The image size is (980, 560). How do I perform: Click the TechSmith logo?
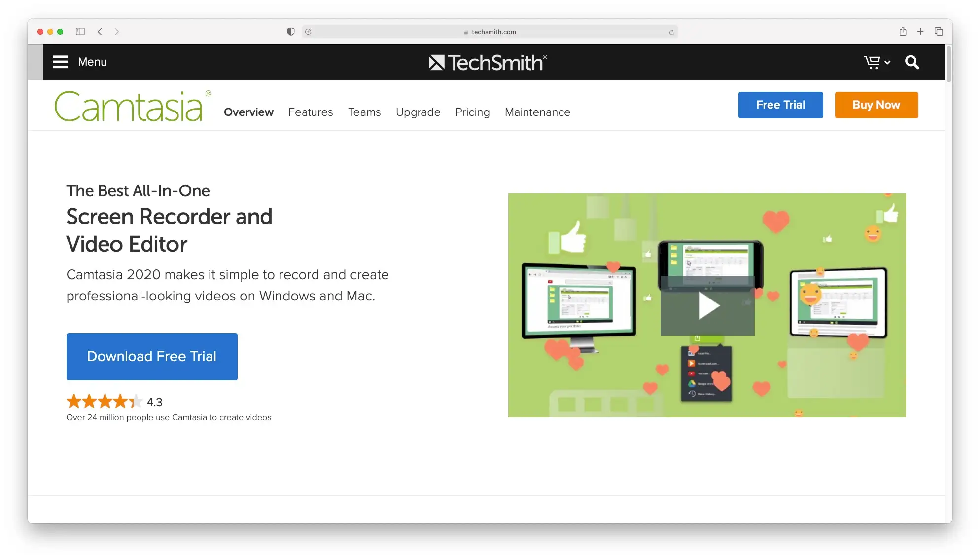pyautogui.click(x=488, y=63)
